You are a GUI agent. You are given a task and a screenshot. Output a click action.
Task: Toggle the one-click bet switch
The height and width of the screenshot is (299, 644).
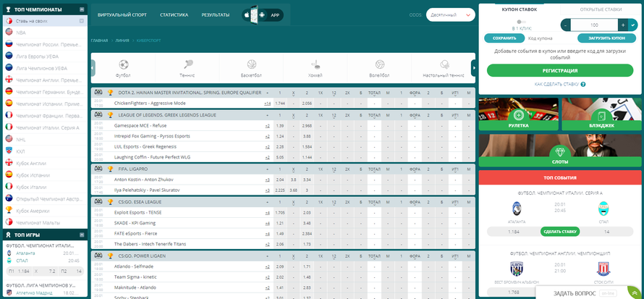click(x=522, y=22)
